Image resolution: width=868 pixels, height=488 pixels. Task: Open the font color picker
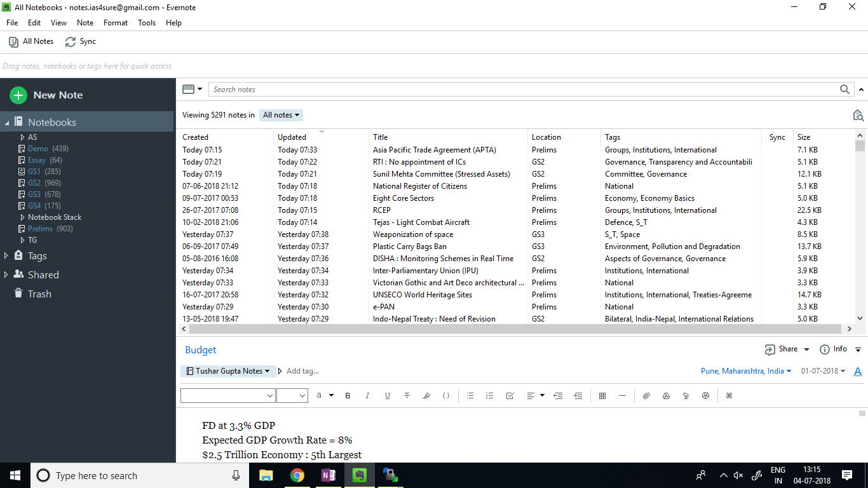point(322,396)
